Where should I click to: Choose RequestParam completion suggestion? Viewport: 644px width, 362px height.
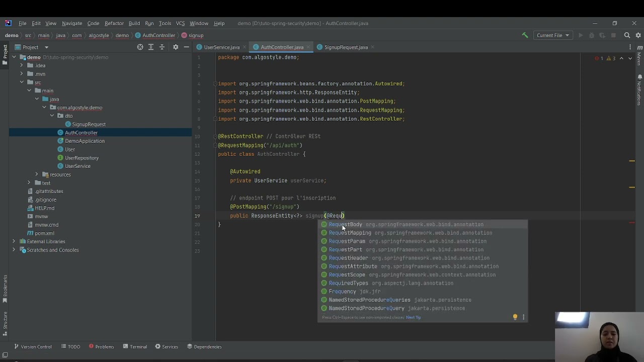pyautogui.click(x=423, y=241)
